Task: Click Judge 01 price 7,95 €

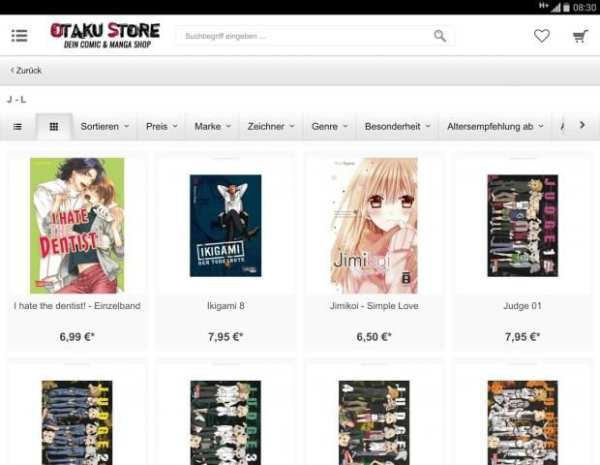Action: 522,337
